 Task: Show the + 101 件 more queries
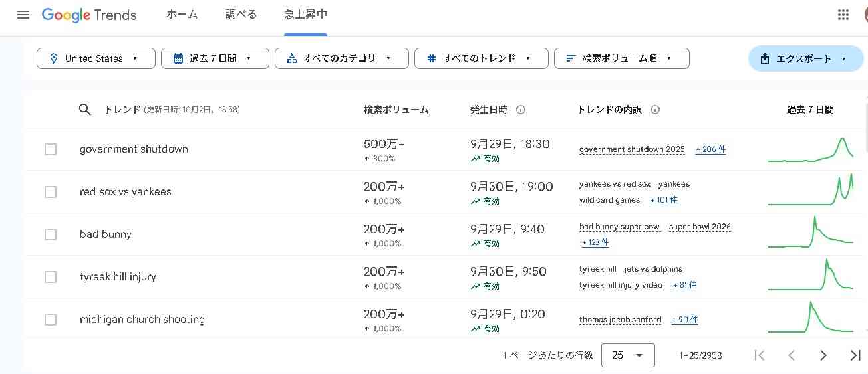pos(664,200)
